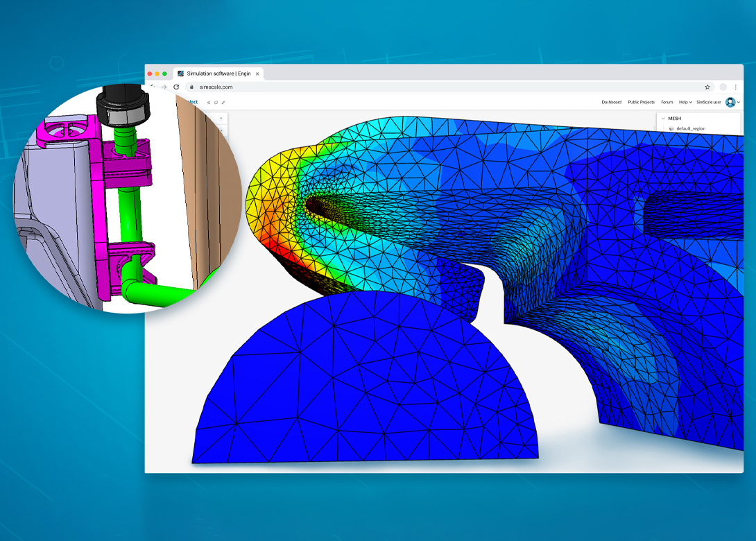
Task: Click the browser reload icon
Action: (176, 87)
